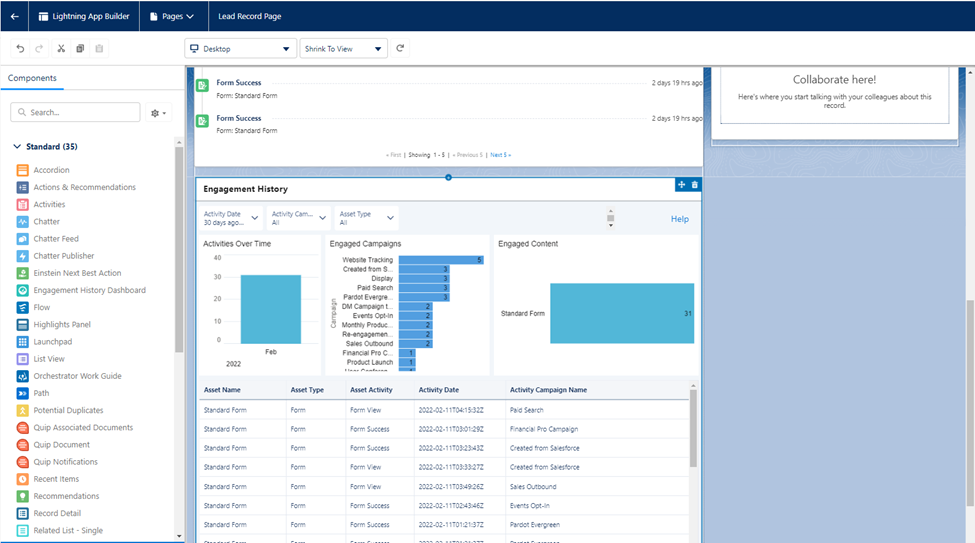Click Einstein Next Best Action icon
This screenshot has height=543, width=975.
click(x=22, y=273)
